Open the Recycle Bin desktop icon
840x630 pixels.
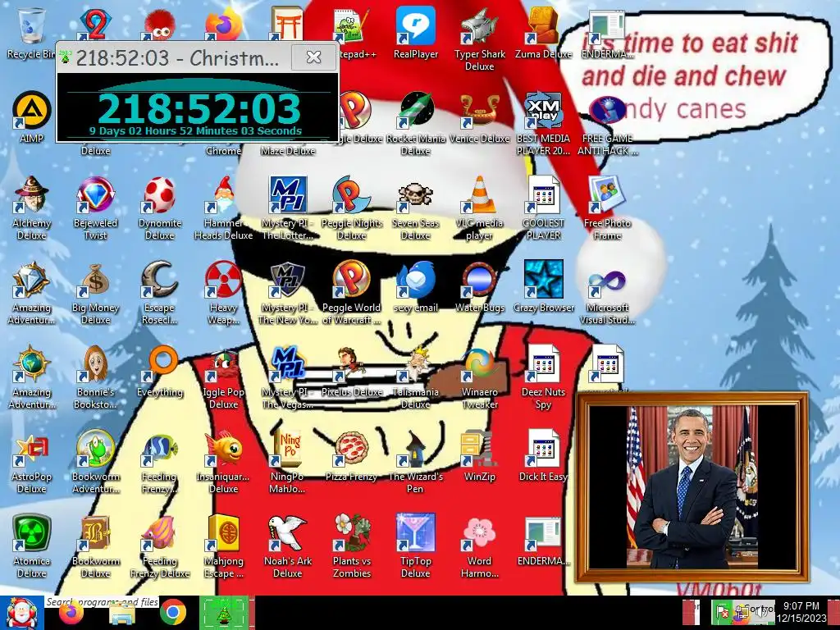tap(32, 33)
